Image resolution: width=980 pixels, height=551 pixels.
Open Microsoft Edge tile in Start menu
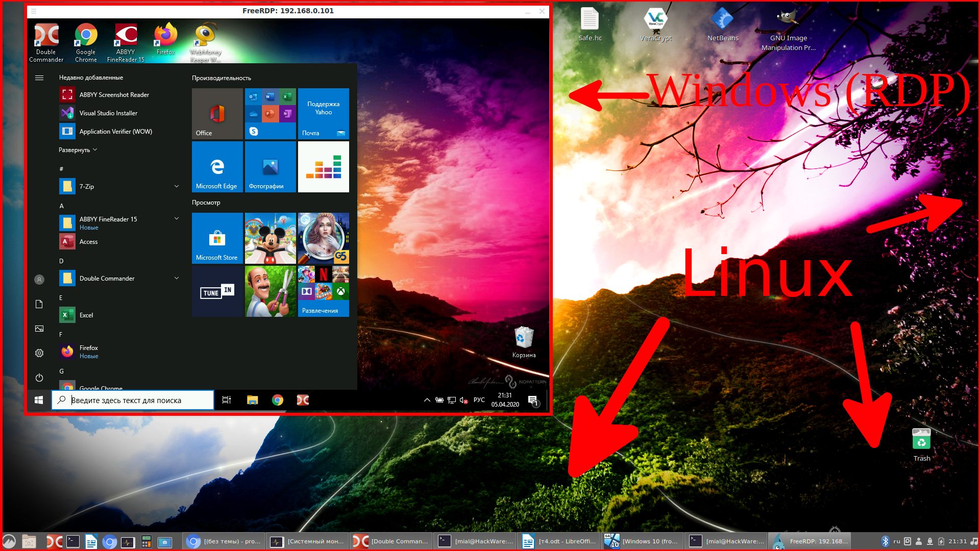[x=217, y=167]
